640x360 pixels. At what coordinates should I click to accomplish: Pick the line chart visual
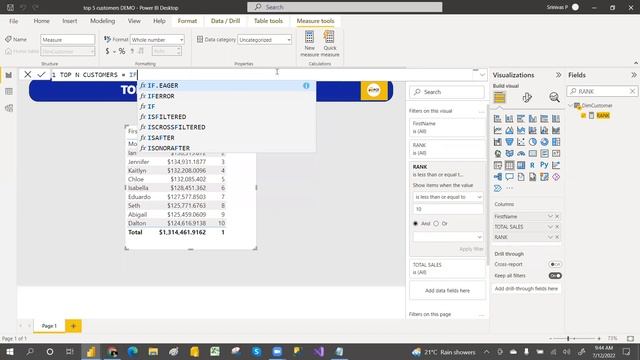point(498,130)
